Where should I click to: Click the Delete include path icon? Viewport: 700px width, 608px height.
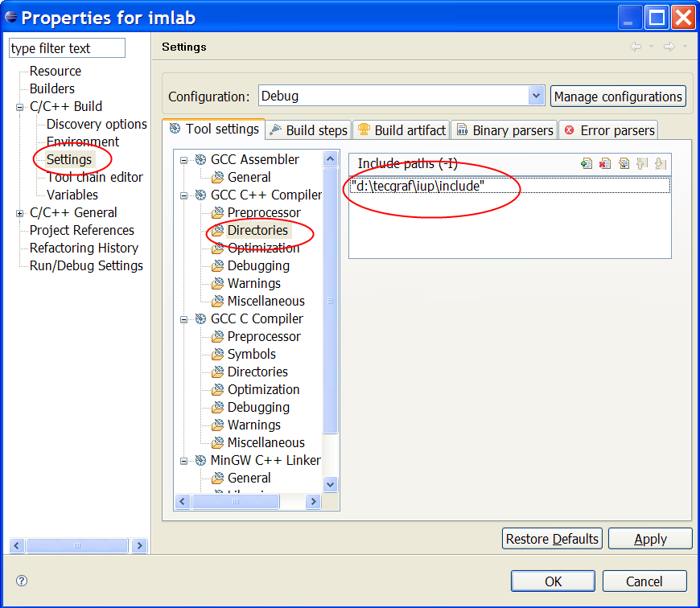[x=605, y=164]
